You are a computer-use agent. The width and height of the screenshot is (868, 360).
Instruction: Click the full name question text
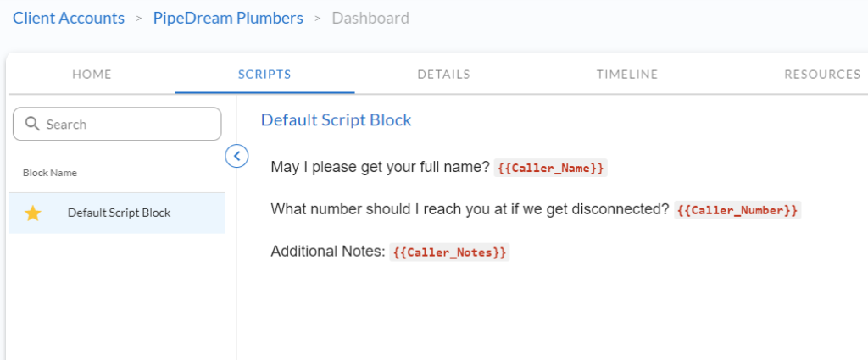(380, 167)
